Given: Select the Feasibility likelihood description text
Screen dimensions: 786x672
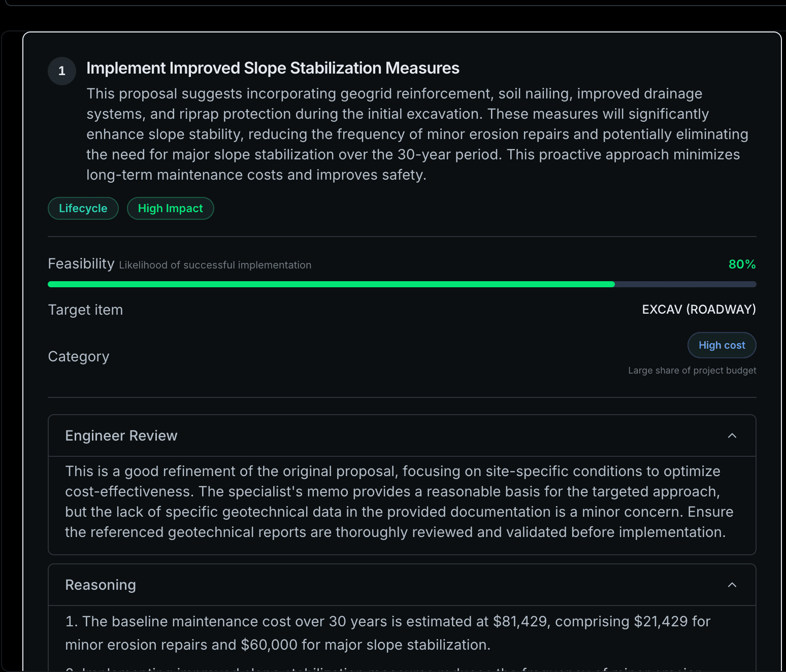Looking at the screenshot, I should (x=214, y=264).
